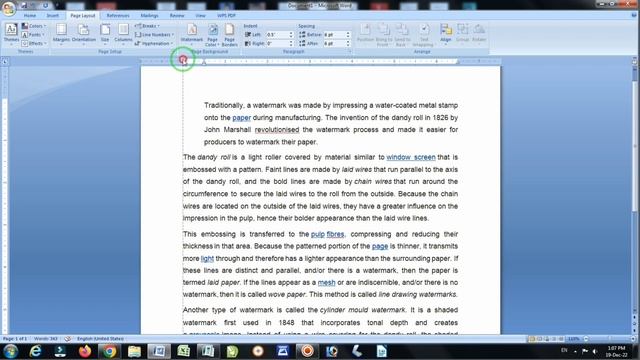Click the Office button
Screen dimensions: 640x360
point(9,8)
